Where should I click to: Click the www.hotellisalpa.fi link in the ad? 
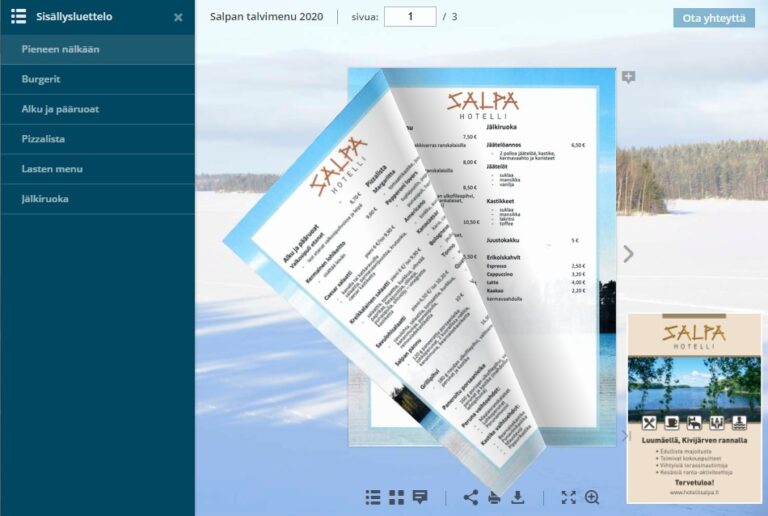[695, 492]
